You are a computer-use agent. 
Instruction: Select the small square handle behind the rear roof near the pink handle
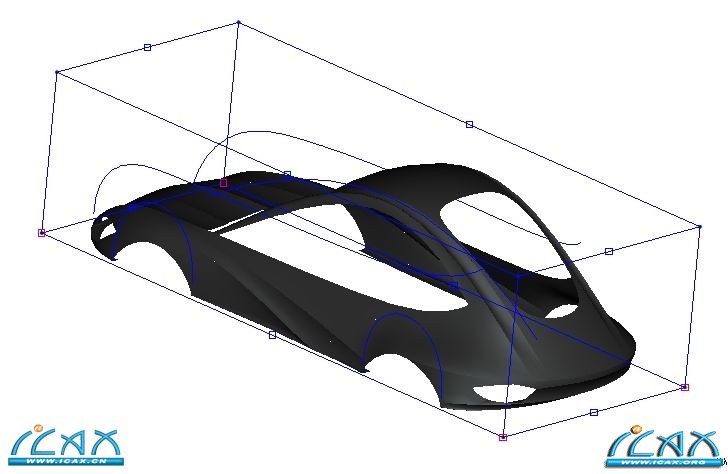pos(287,174)
